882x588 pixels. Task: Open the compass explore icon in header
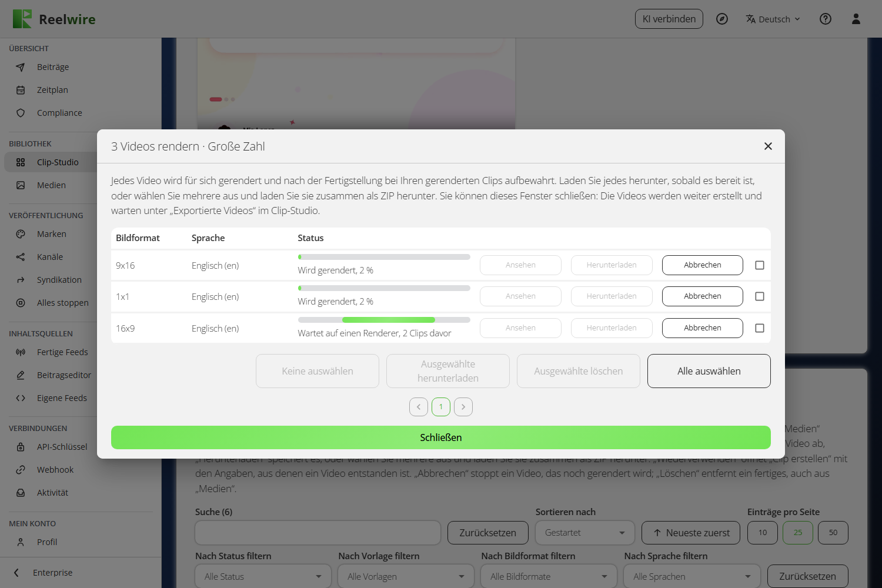[x=722, y=19]
